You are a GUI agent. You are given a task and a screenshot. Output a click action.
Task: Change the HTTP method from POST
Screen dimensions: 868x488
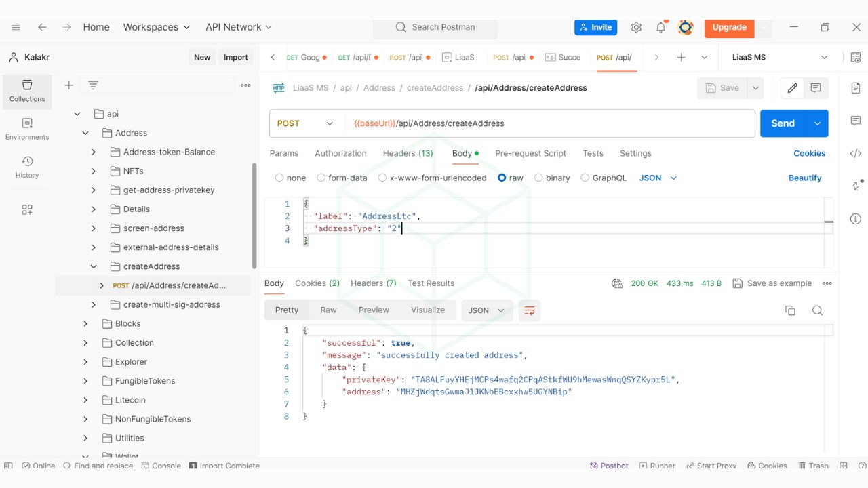(x=306, y=123)
